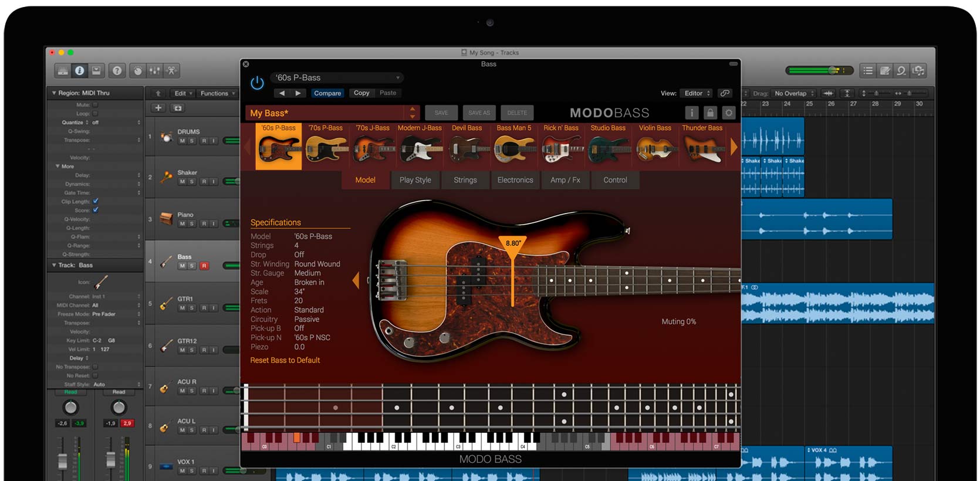
Task: Mute the DRUMS track
Action: [x=183, y=141]
